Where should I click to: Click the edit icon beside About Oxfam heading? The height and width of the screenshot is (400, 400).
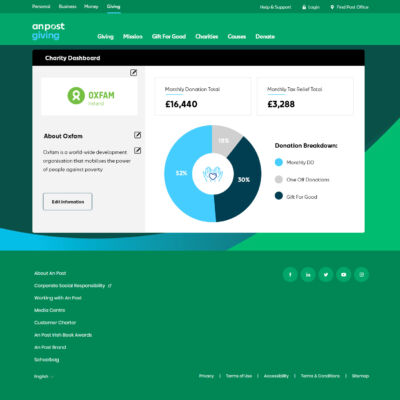pyautogui.click(x=137, y=135)
